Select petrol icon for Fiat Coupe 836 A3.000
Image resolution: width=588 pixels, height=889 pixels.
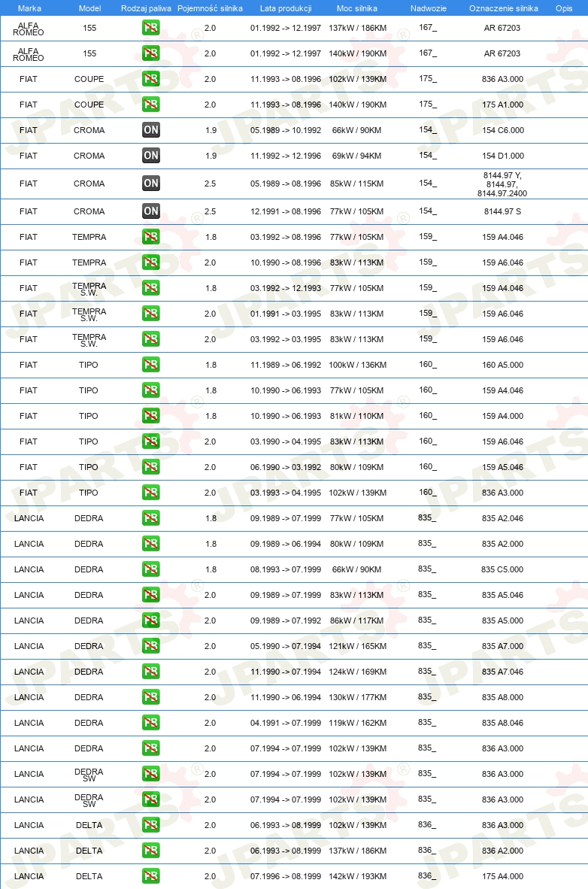151,79
